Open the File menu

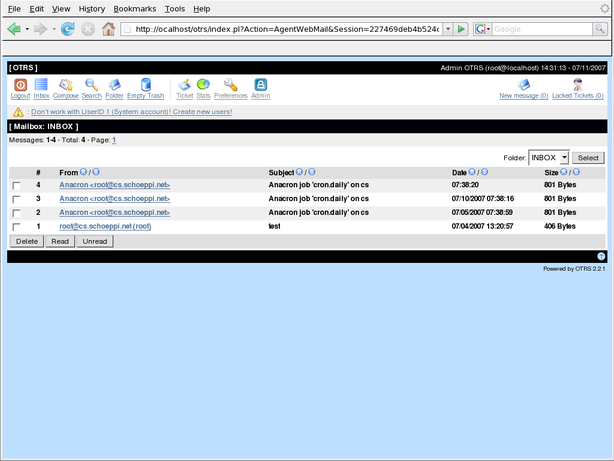coord(14,9)
